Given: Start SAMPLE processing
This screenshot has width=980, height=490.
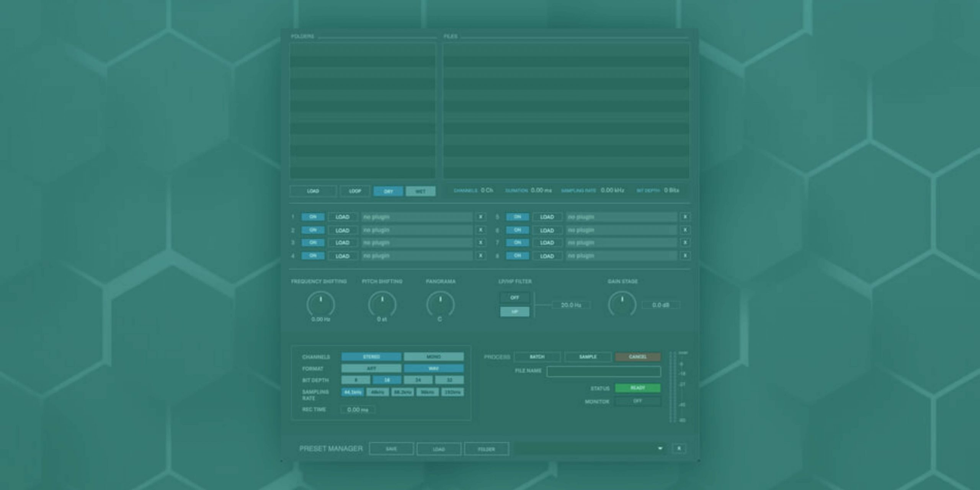Looking at the screenshot, I should (x=588, y=357).
